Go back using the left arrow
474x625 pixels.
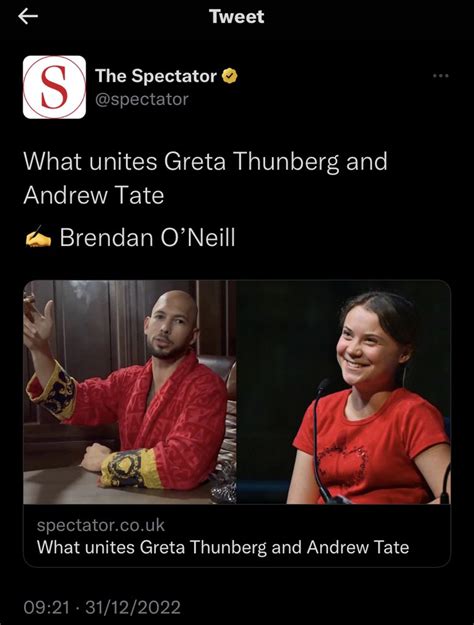point(28,16)
